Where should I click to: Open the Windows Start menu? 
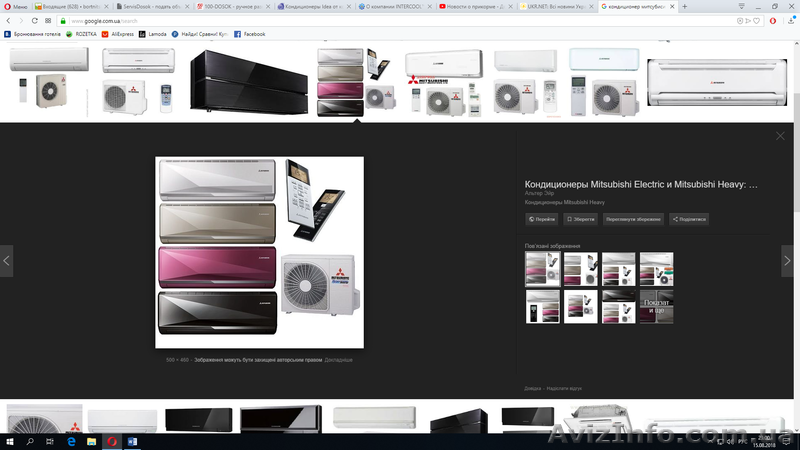tap(8, 441)
